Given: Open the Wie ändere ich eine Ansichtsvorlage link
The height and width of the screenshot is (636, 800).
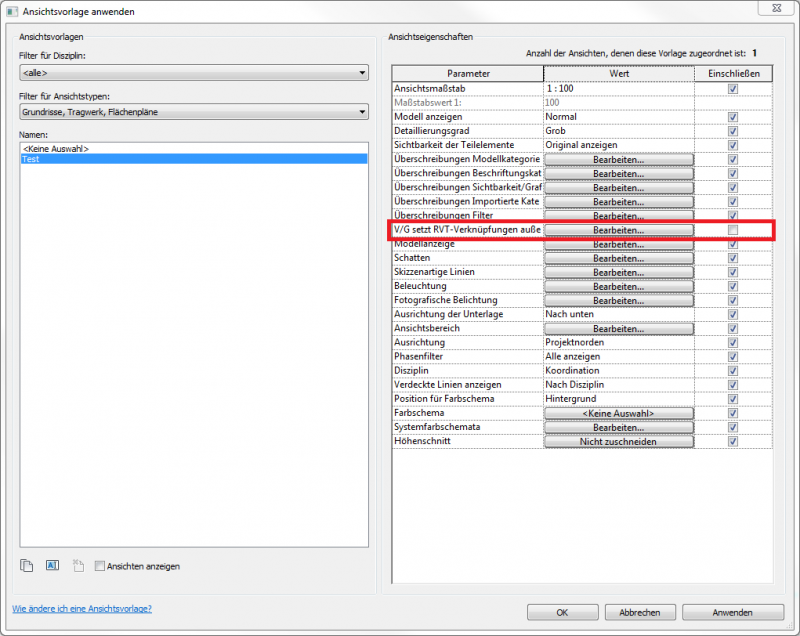Looking at the screenshot, I should 82,608.
